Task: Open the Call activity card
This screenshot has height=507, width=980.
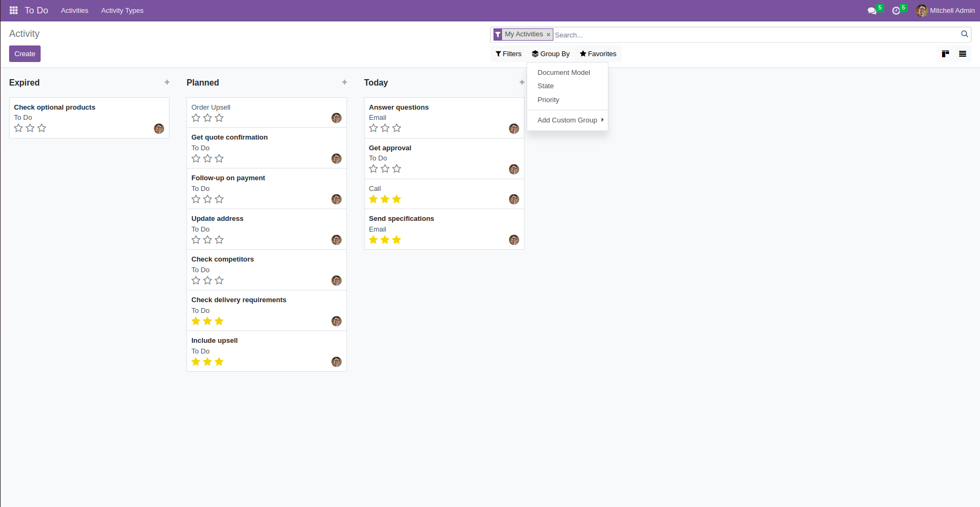Action: tap(444, 194)
